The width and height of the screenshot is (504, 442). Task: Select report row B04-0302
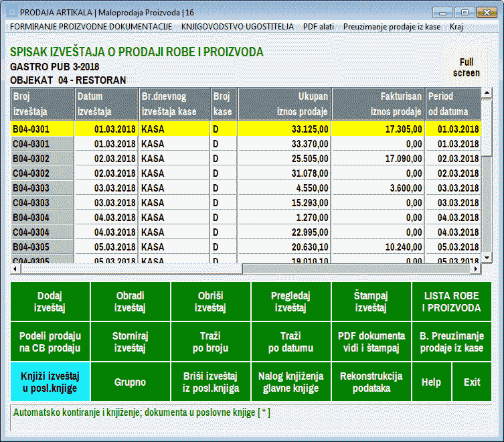pyautogui.click(x=246, y=159)
